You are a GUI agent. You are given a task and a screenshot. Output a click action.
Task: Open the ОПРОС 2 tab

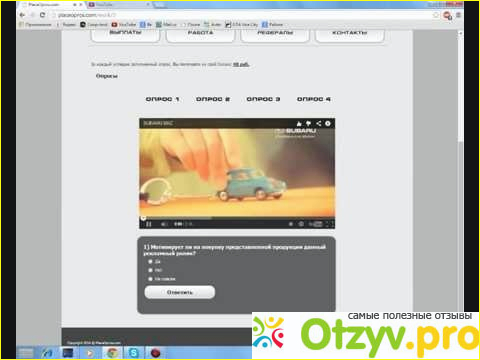pos(213,99)
